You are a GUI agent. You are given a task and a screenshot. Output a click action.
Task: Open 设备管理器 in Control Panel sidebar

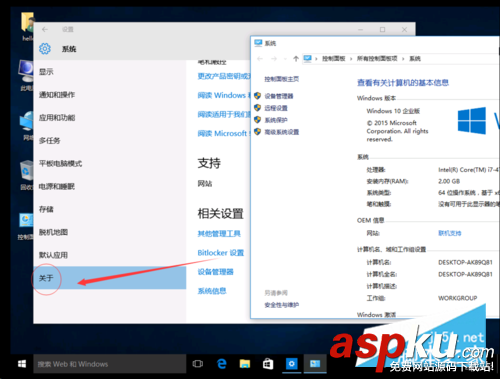[279, 96]
